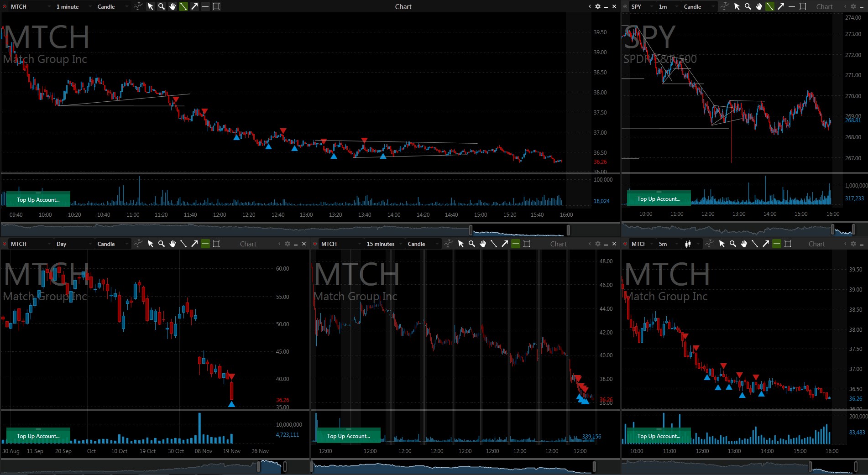Image resolution: width=868 pixels, height=475 pixels.
Task: Toggle trend line tool in SPY chart
Action: click(x=770, y=6)
